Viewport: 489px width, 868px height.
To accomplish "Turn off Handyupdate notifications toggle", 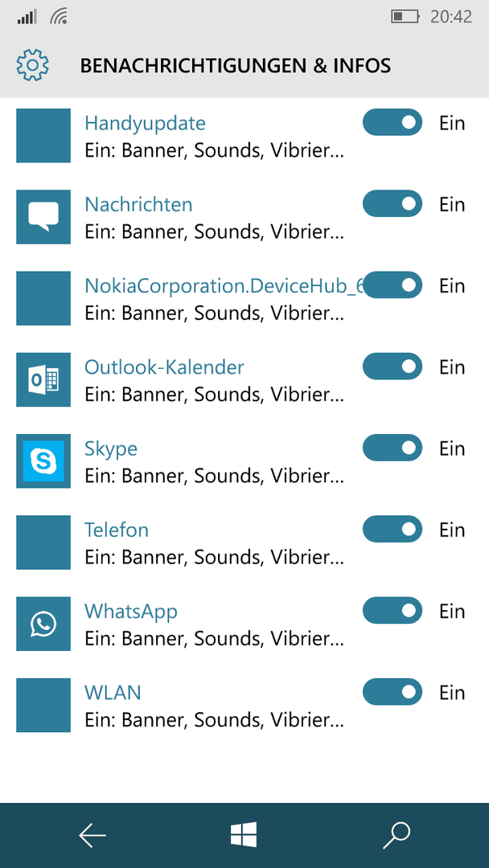I will [392, 122].
